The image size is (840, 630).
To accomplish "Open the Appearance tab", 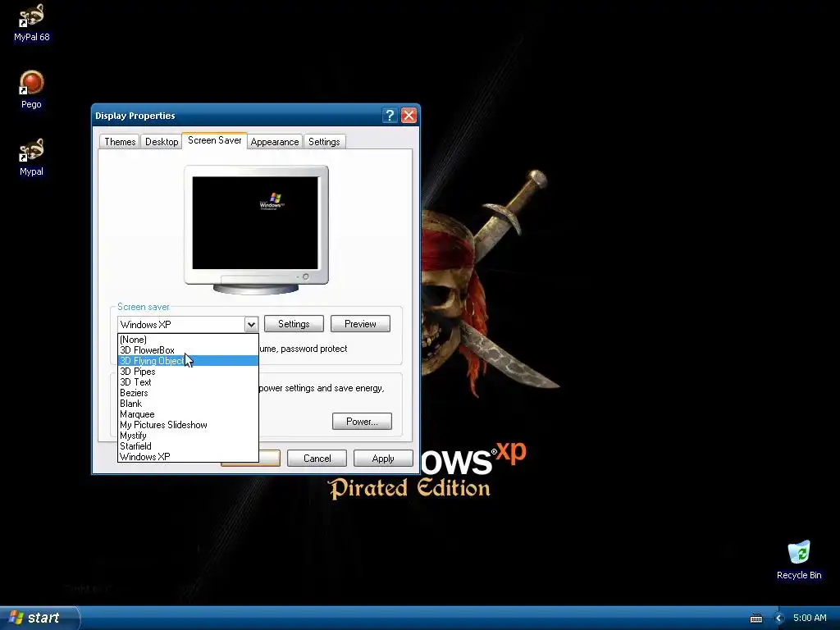I will tap(274, 141).
